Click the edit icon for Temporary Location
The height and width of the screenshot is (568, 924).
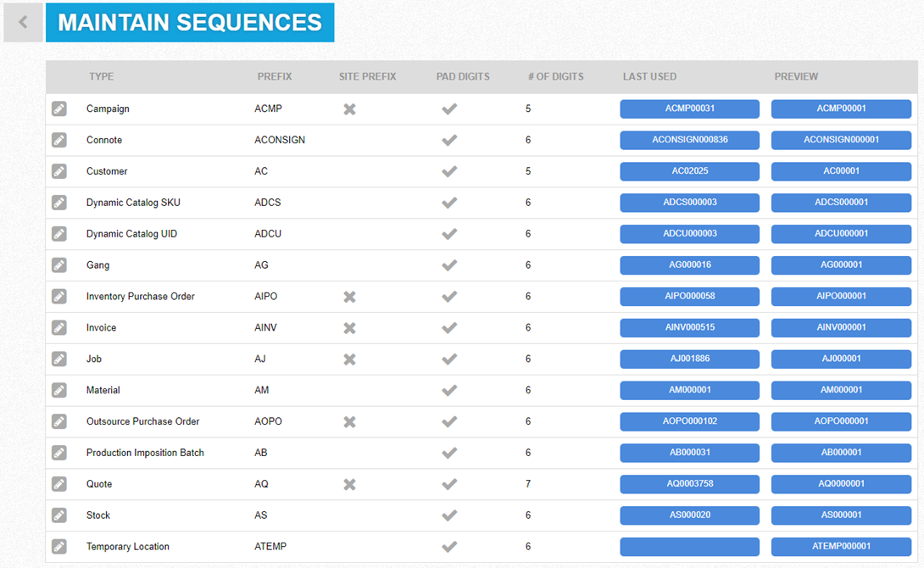[x=58, y=547]
